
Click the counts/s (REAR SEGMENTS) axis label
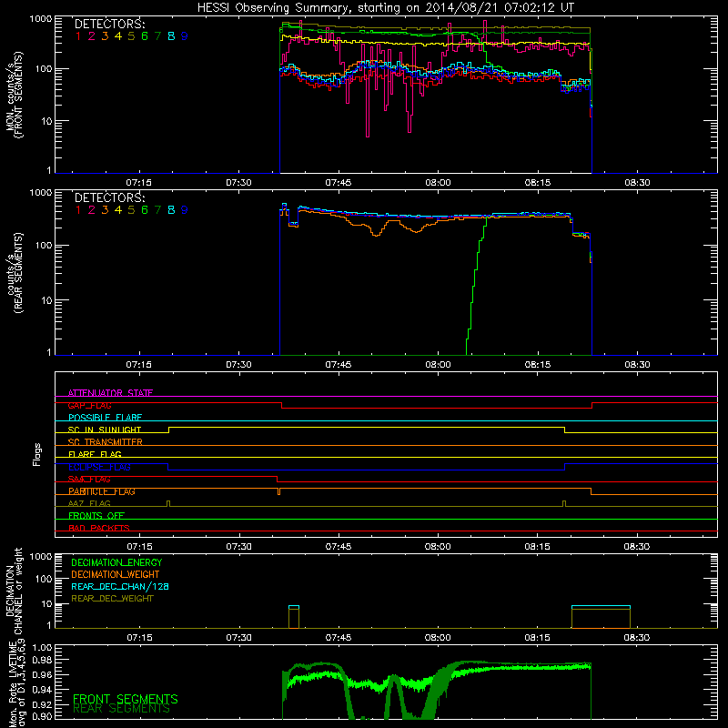(14, 273)
